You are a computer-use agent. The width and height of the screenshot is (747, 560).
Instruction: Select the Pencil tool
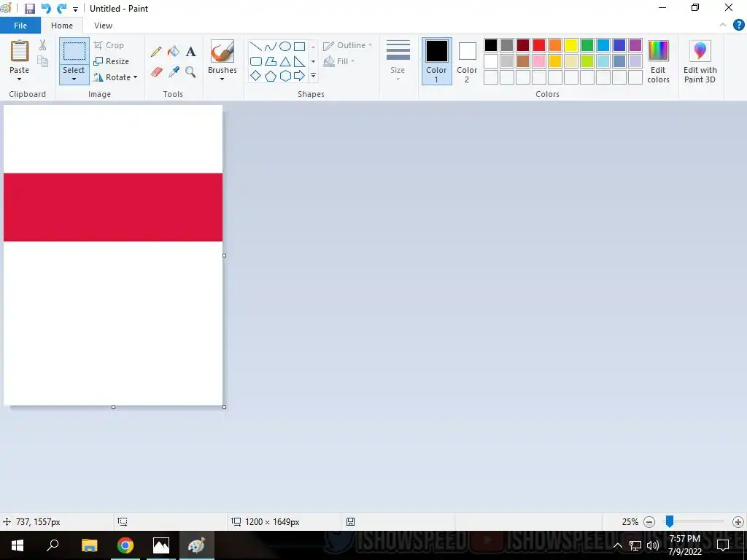click(x=156, y=52)
